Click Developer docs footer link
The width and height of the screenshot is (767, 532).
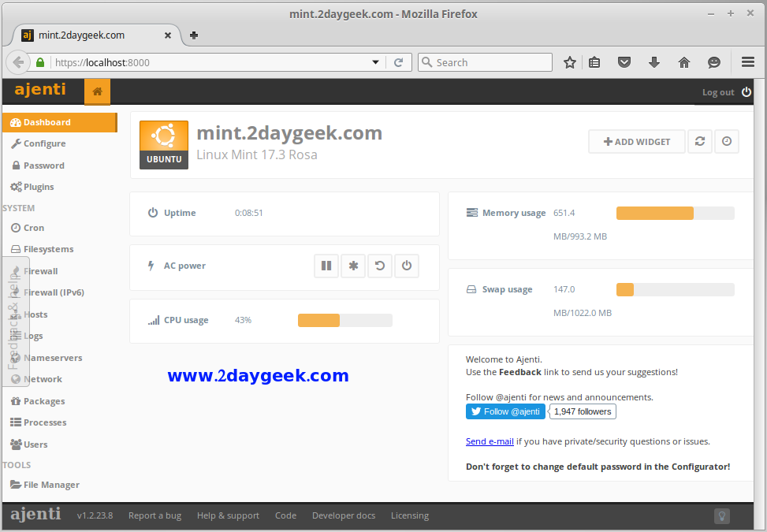[x=344, y=515]
